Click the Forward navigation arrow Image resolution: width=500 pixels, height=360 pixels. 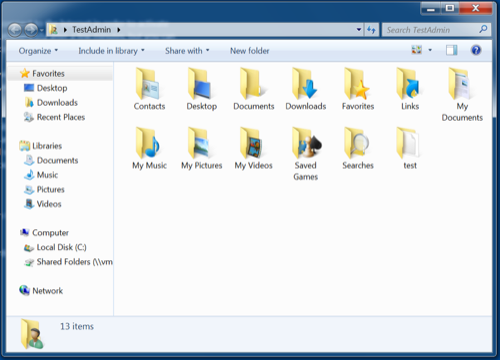click(31, 30)
